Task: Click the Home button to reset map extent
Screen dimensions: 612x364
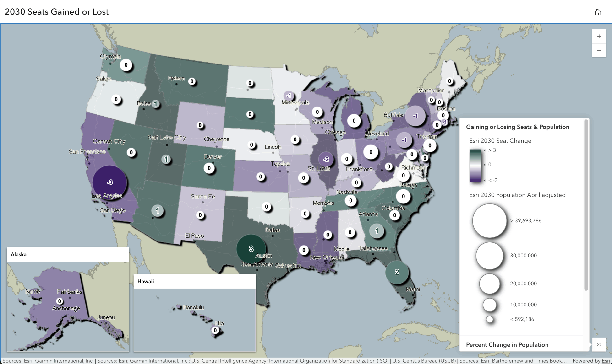Action: (x=598, y=11)
